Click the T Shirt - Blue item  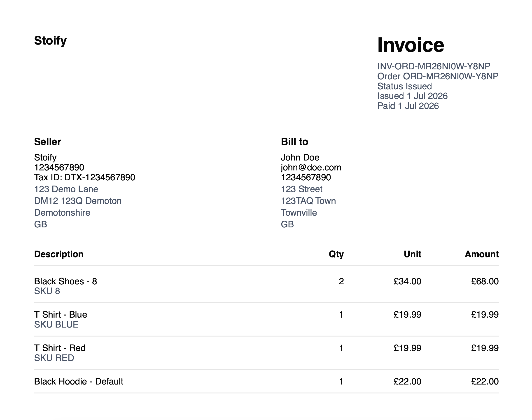click(61, 315)
